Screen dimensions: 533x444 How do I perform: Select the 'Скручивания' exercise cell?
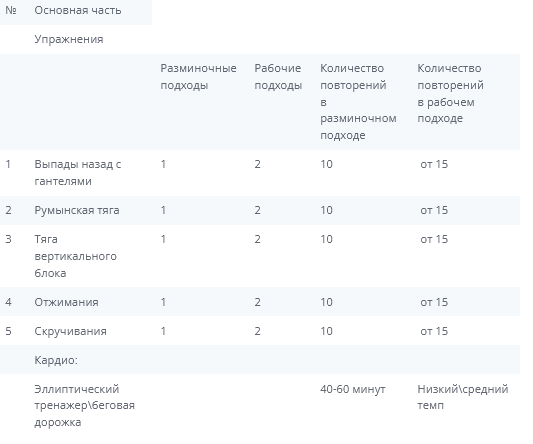pos(70,331)
